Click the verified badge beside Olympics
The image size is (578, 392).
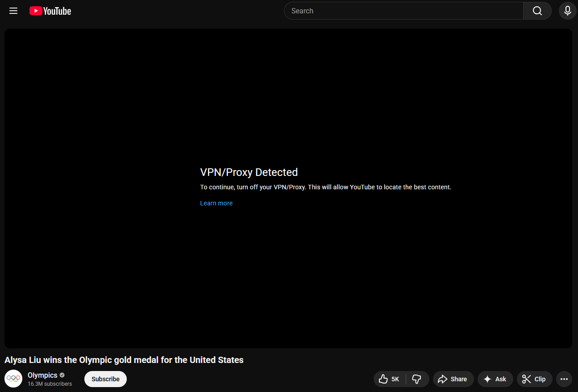pyautogui.click(x=62, y=375)
